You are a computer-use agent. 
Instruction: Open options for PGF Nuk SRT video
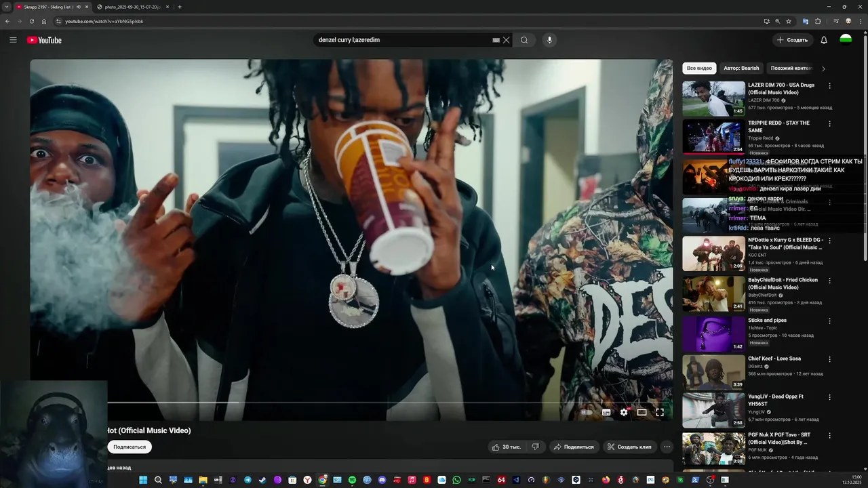click(829, 436)
